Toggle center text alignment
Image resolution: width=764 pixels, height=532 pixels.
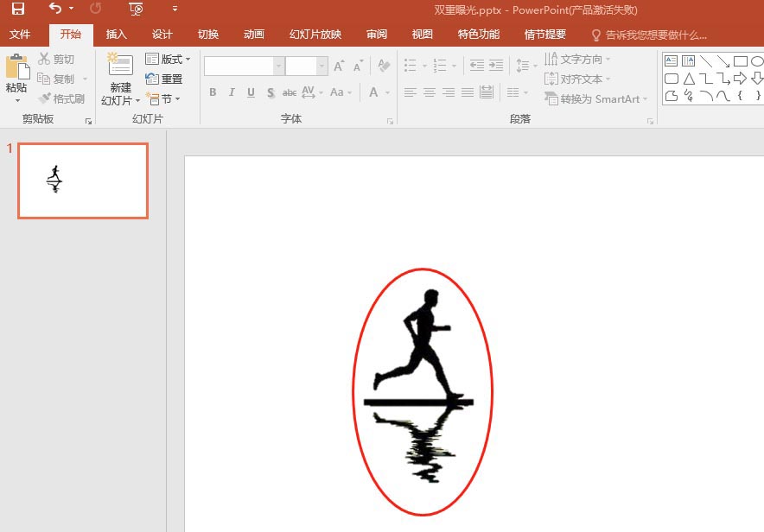430,92
